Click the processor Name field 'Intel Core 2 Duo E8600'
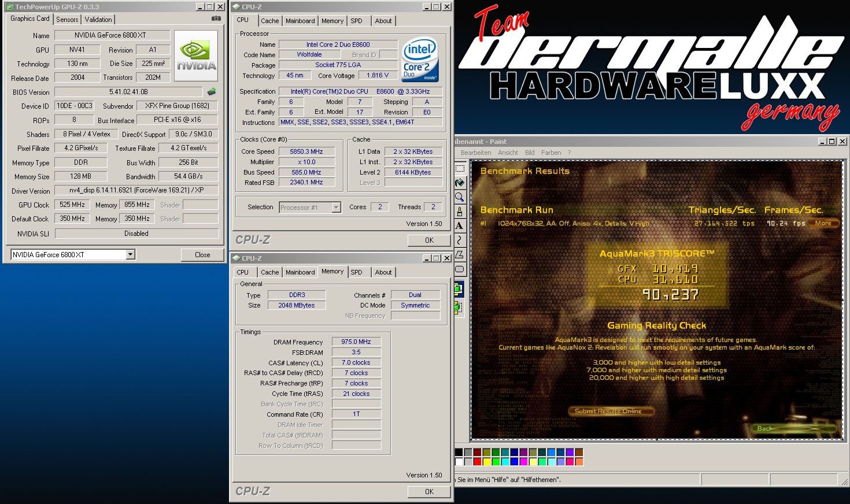The width and height of the screenshot is (850, 504). coord(338,45)
